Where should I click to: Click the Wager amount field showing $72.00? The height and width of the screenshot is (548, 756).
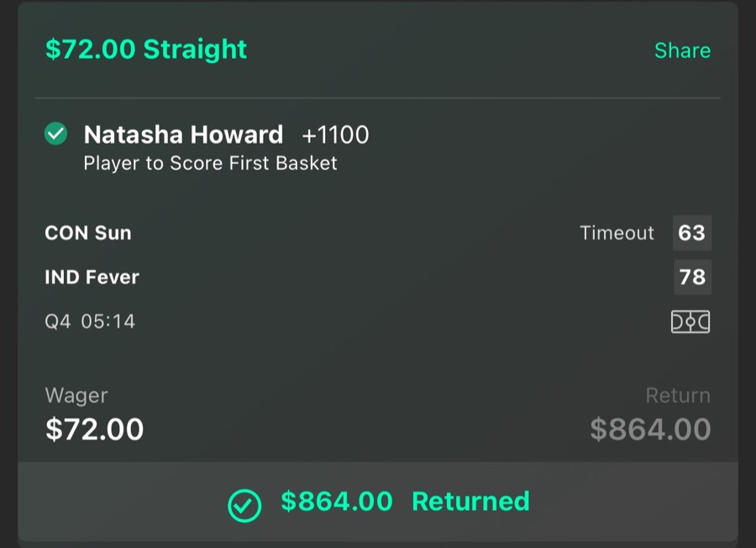click(x=94, y=429)
